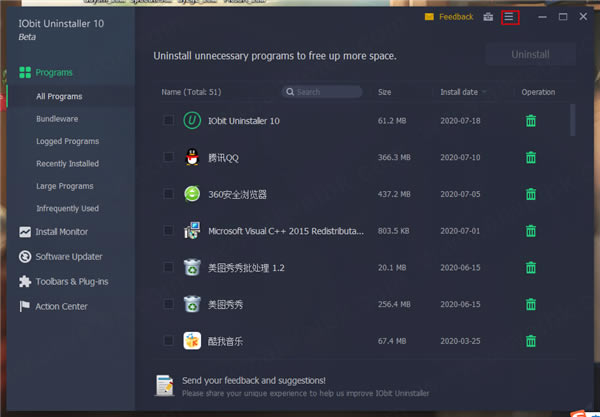Sort by Name (Total: 51) column header
Image resolution: width=600 pixels, height=417 pixels.
click(191, 92)
